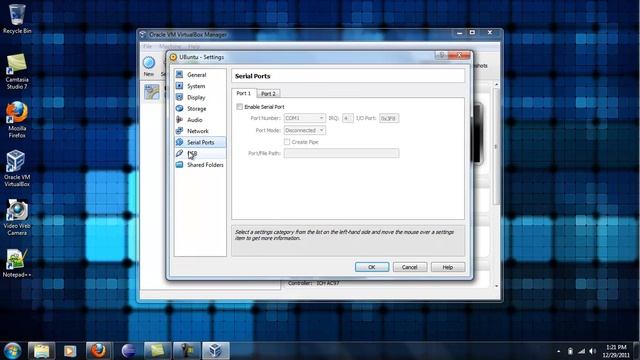The image size is (640, 360).
Task: Open the USB settings category
Action: point(200,153)
